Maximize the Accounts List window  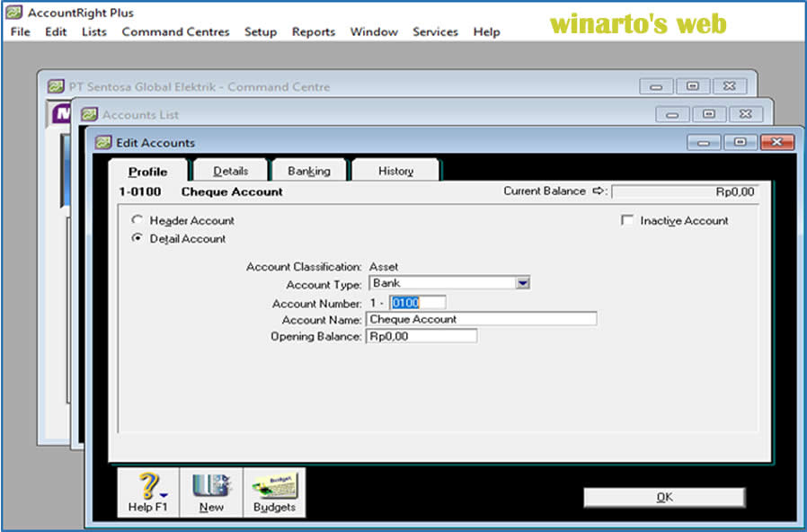(709, 114)
